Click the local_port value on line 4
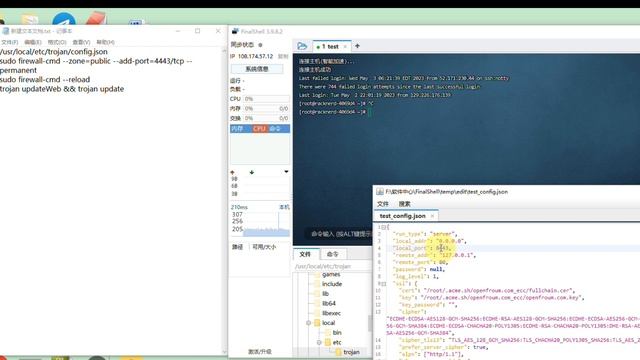Viewport: 640px width, 360px height. (x=443, y=248)
